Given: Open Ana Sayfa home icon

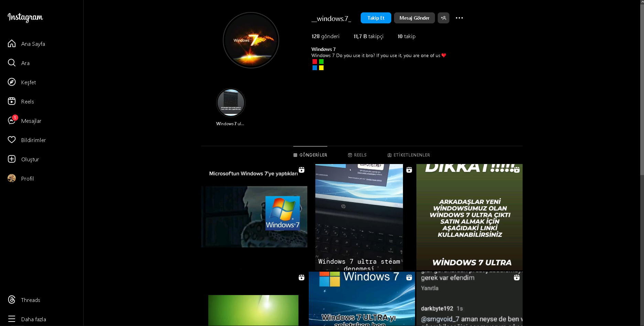Looking at the screenshot, I should [x=12, y=44].
